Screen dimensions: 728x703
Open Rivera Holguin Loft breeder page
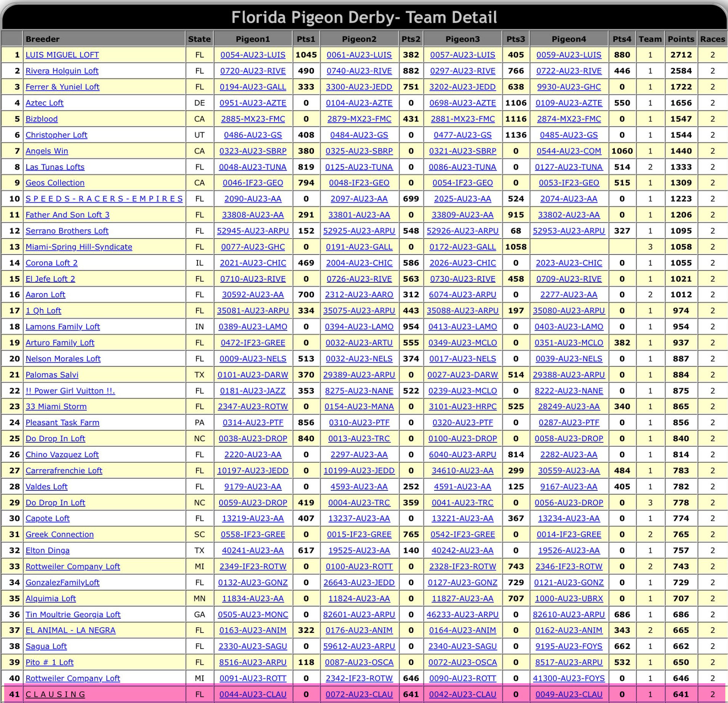coord(62,71)
